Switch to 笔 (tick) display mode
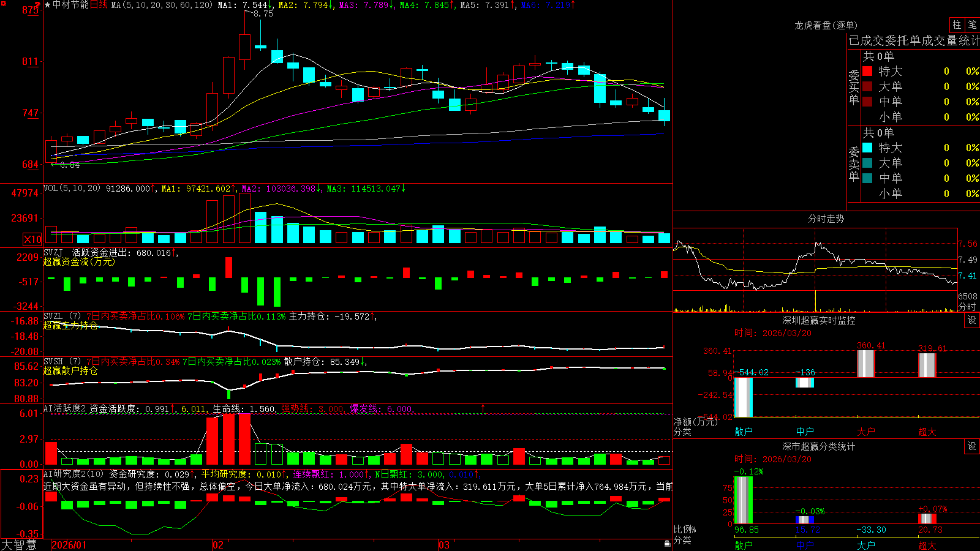The image size is (980, 551). click(x=972, y=24)
